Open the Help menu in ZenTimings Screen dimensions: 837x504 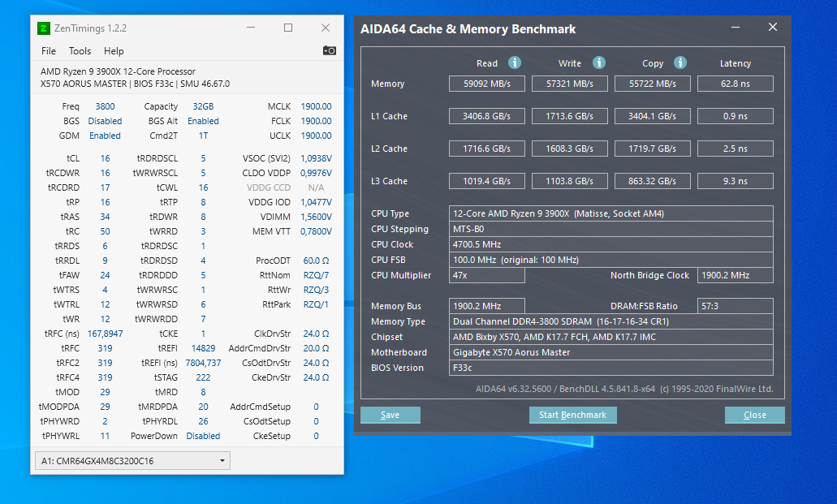click(114, 50)
